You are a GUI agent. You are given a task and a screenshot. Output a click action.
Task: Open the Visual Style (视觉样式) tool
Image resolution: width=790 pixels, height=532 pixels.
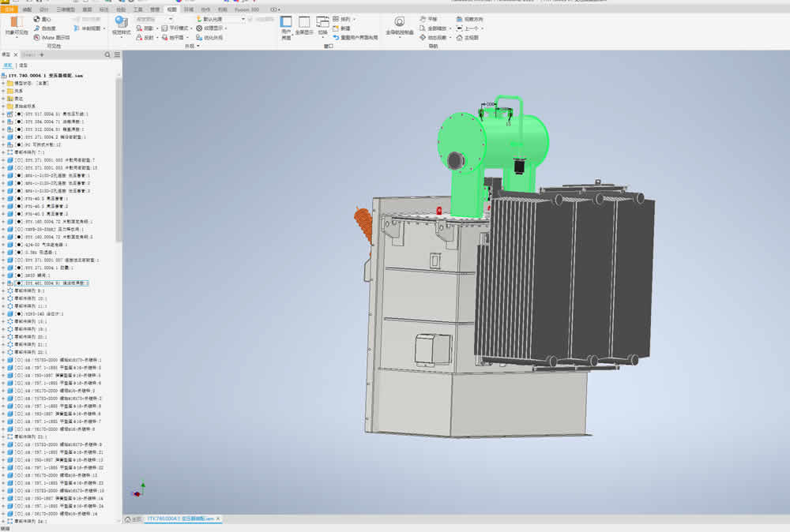pos(121,26)
